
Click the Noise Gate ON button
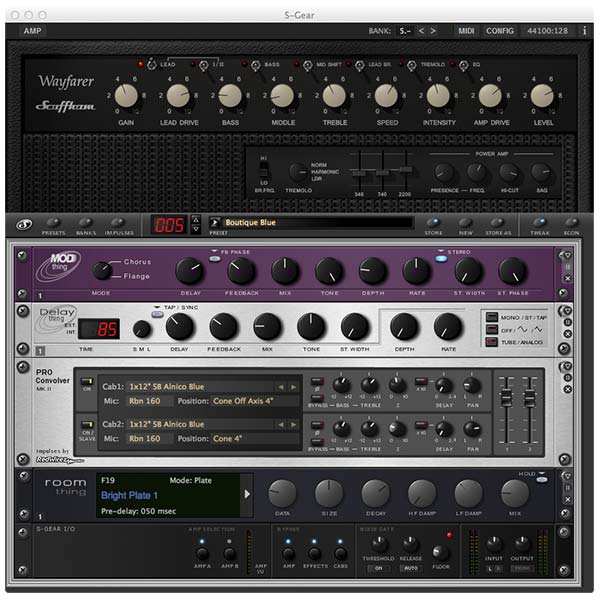(x=378, y=568)
